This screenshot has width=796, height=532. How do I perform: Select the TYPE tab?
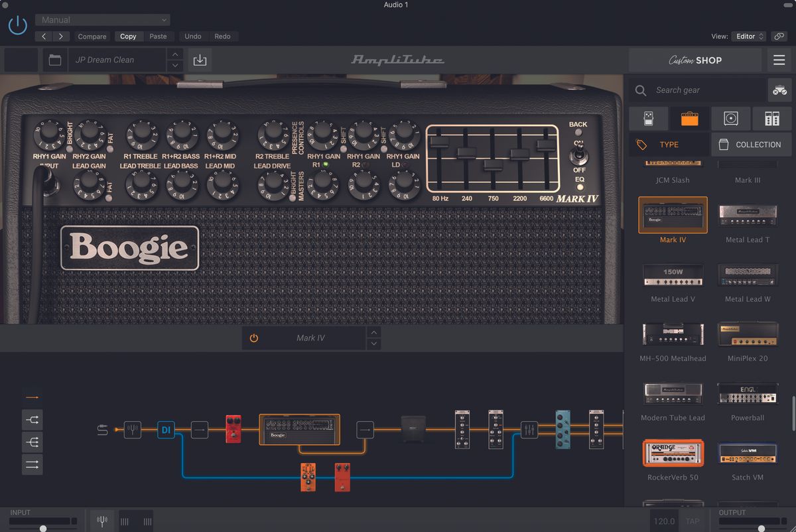coord(668,144)
